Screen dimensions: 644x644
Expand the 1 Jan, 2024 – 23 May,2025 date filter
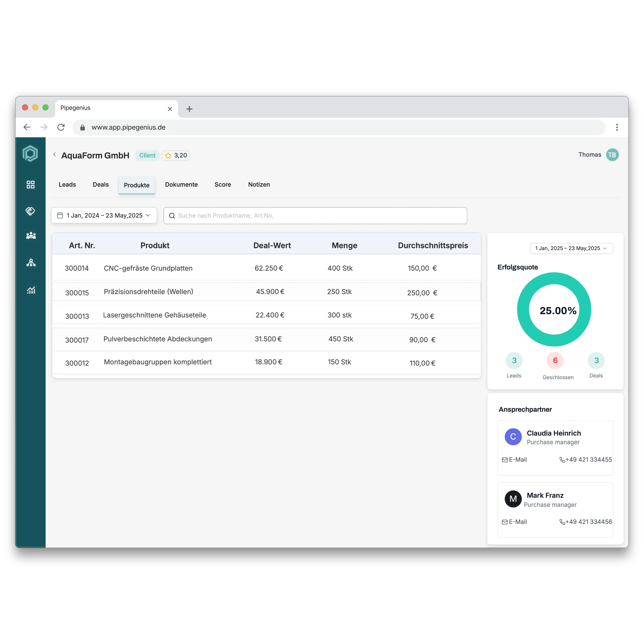(x=104, y=215)
